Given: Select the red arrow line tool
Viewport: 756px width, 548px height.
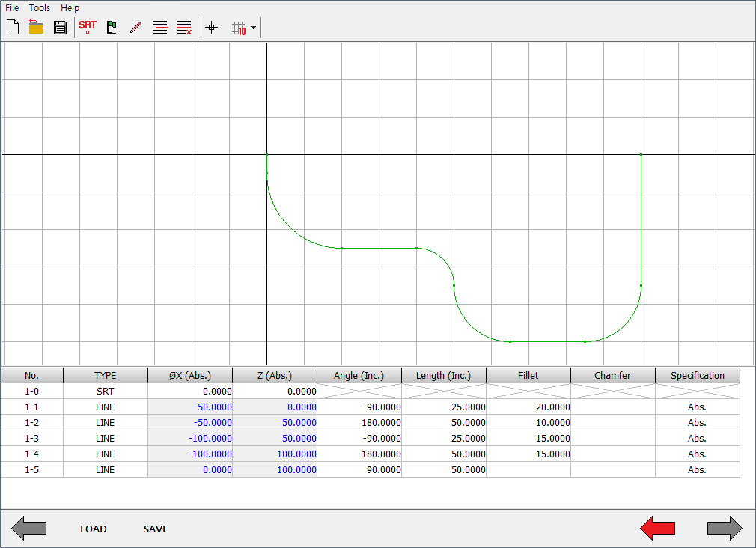Looking at the screenshot, I should 136,28.
